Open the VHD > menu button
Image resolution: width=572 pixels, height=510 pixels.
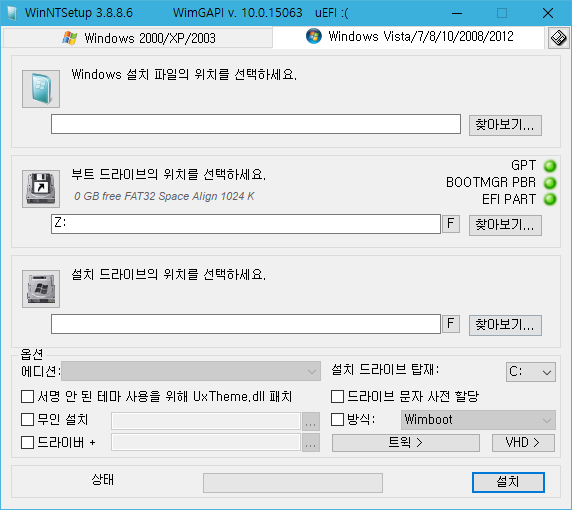pos(523,443)
